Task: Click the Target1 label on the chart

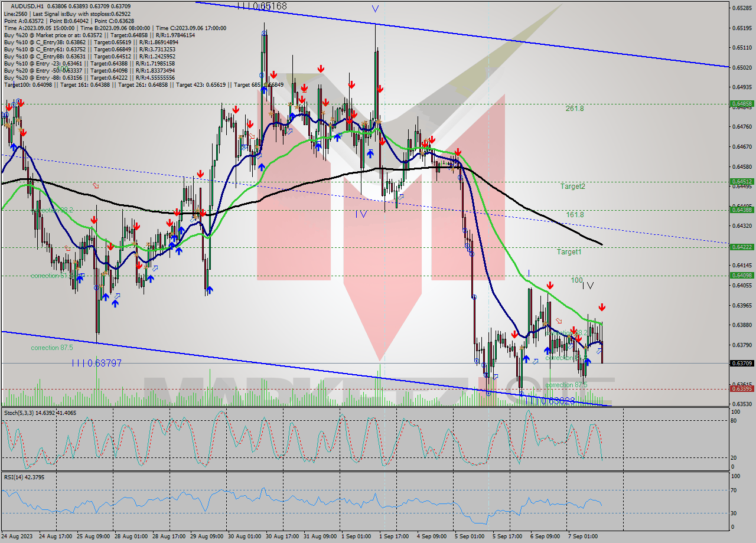Action: click(x=569, y=252)
